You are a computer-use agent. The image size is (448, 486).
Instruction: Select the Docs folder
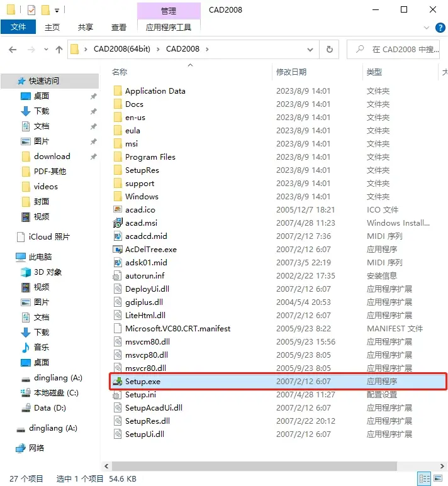pyautogui.click(x=134, y=104)
